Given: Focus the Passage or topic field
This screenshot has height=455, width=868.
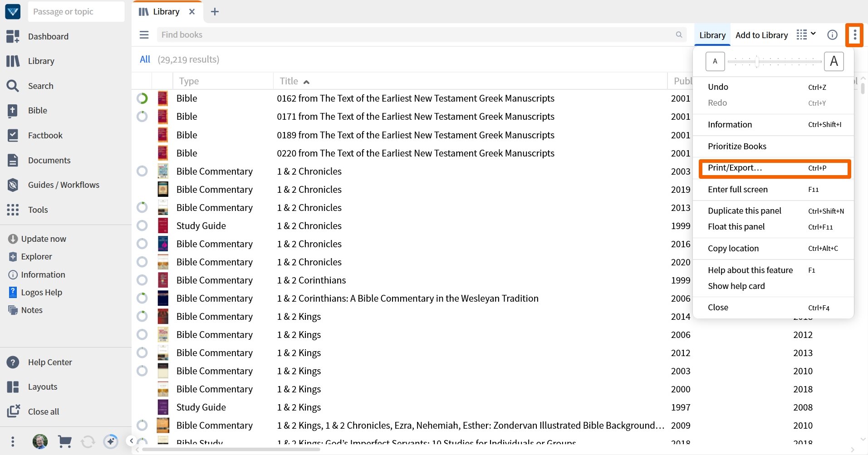Looking at the screenshot, I should pos(76,11).
